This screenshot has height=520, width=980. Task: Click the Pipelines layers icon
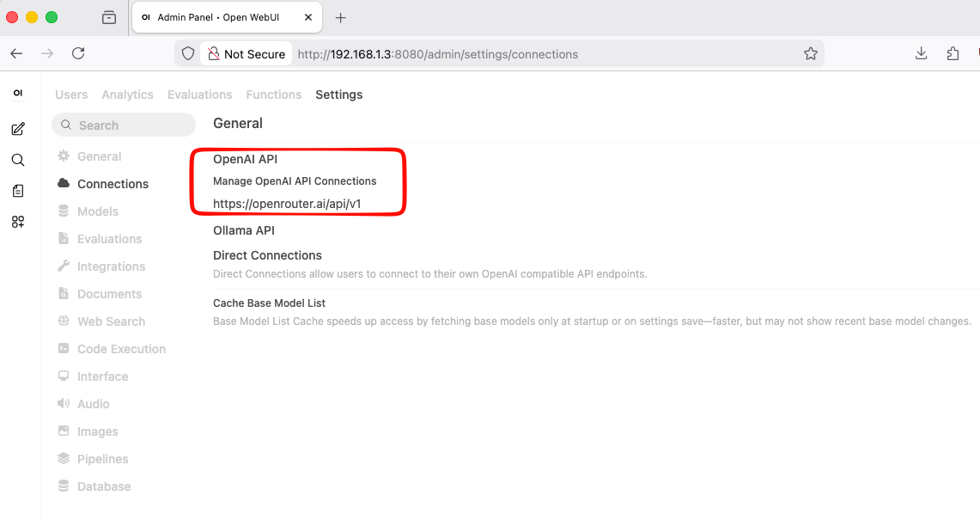63,459
